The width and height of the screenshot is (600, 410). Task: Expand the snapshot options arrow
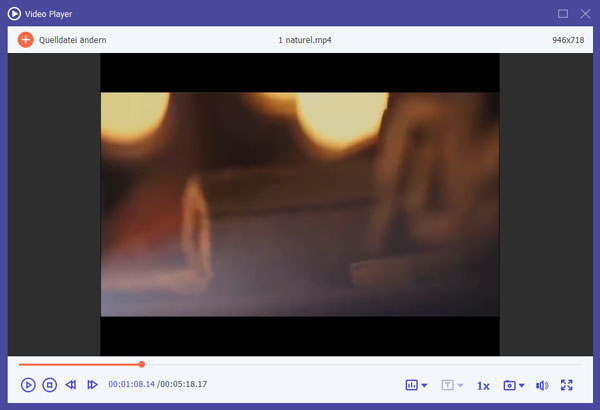522,385
